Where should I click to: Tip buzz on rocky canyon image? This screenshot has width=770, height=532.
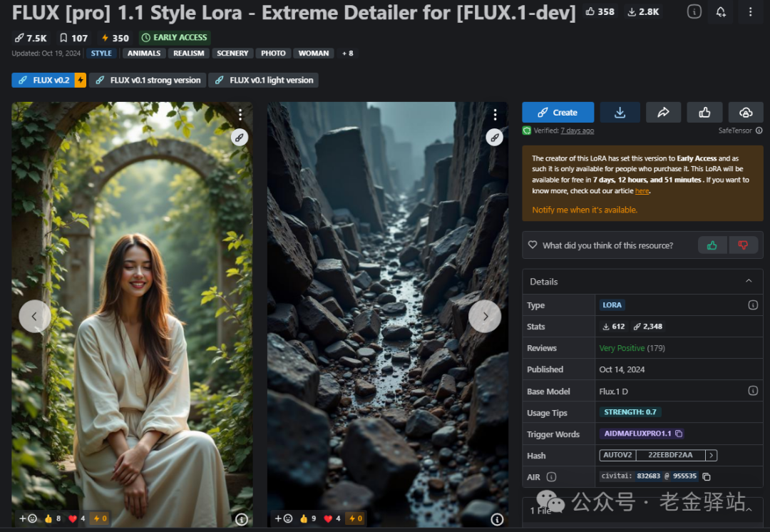coord(356,518)
